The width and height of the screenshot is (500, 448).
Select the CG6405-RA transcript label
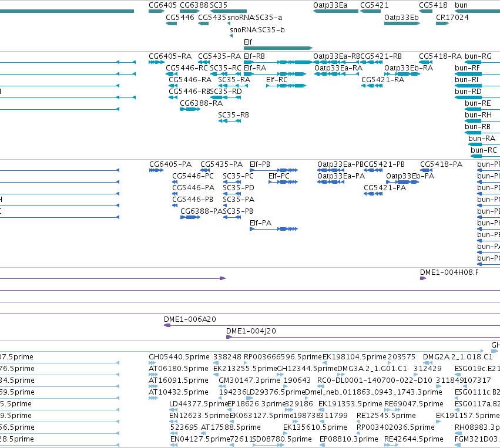pos(170,56)
